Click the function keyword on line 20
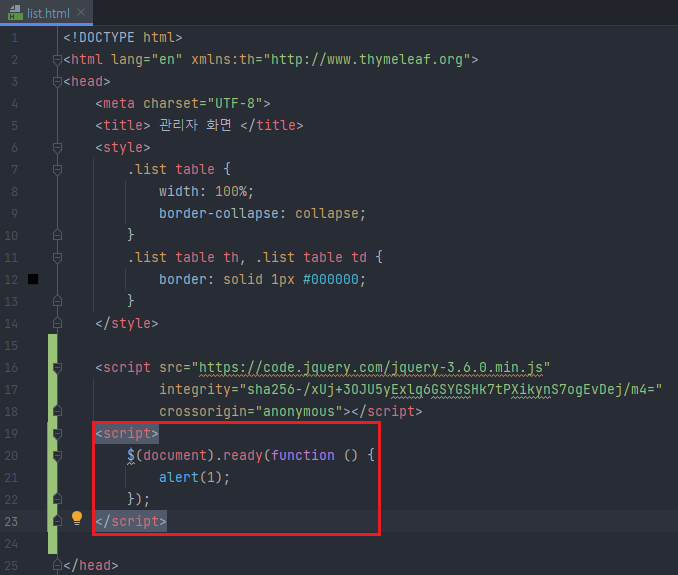This screenshot has width=678, height=575. pyautogui.click(x=303, y=456)
